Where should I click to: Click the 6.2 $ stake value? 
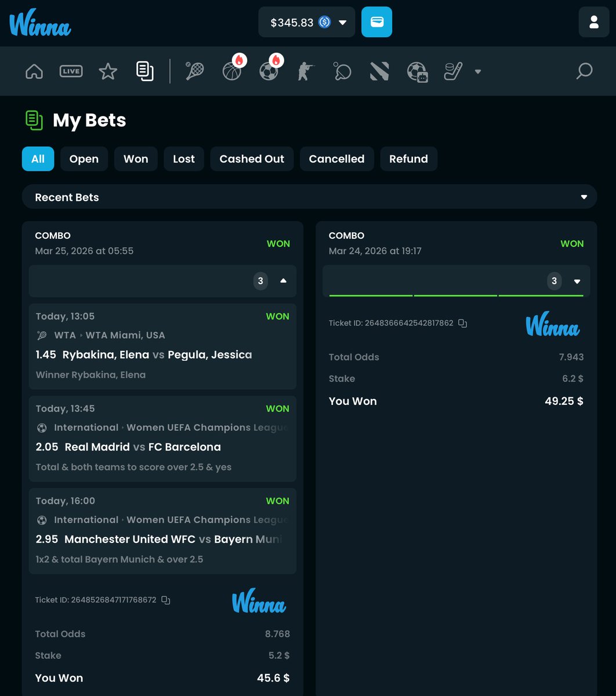(x=573, y=378)
